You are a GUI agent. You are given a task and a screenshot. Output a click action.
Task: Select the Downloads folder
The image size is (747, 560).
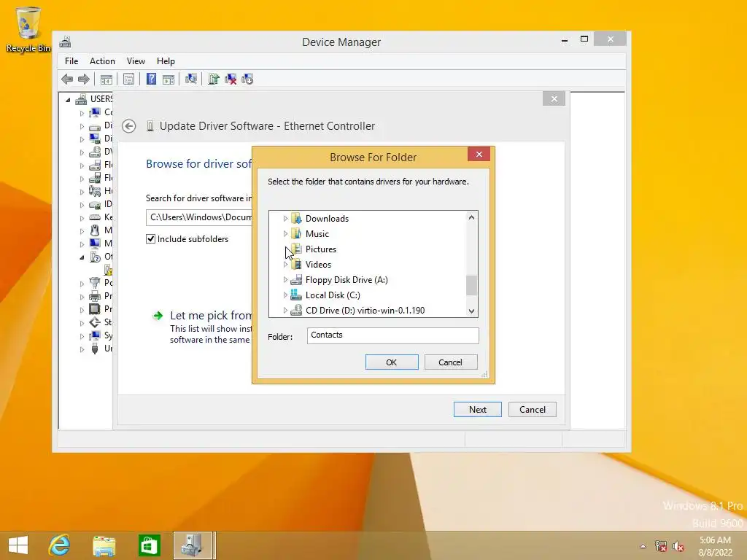327,219
